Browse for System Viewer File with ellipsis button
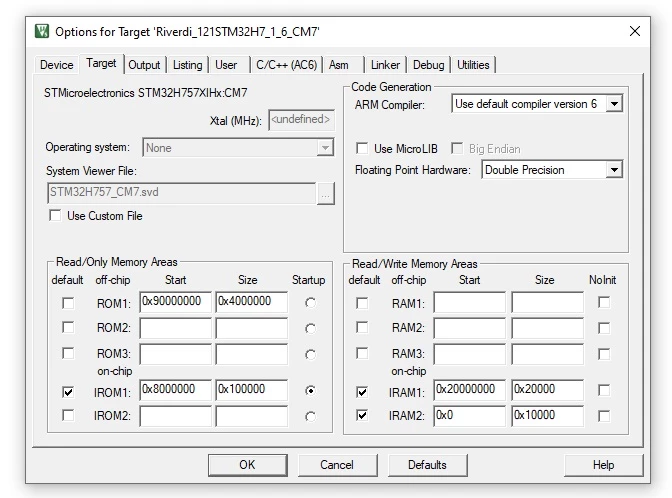The width and height of the screenshot is (672, 498). [326, 194]
